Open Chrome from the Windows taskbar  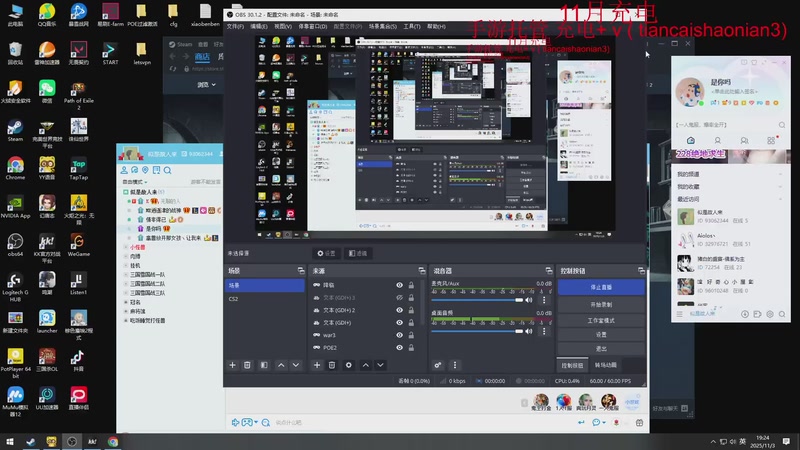coord(113,442)
